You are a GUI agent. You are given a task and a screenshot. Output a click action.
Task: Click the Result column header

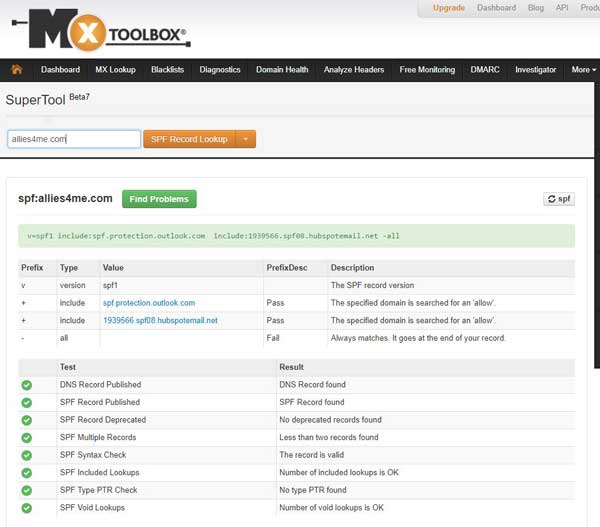(x=291, y=367)
